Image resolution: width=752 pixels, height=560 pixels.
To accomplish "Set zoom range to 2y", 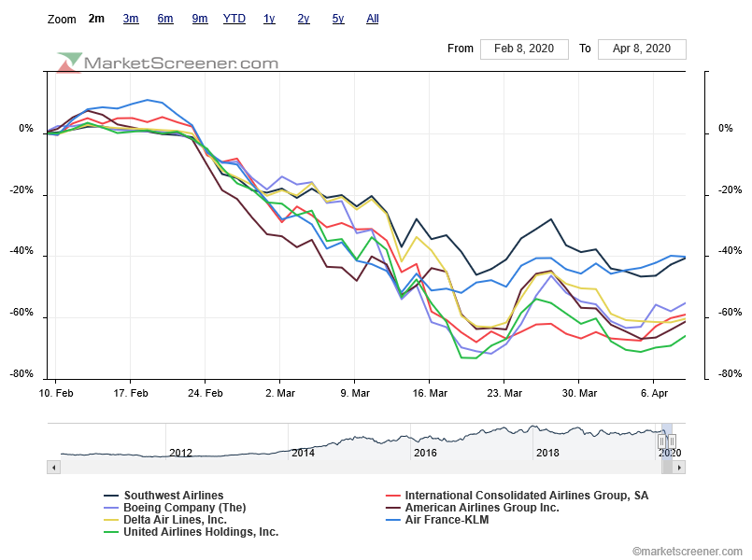I will click(x=304, y=19).
